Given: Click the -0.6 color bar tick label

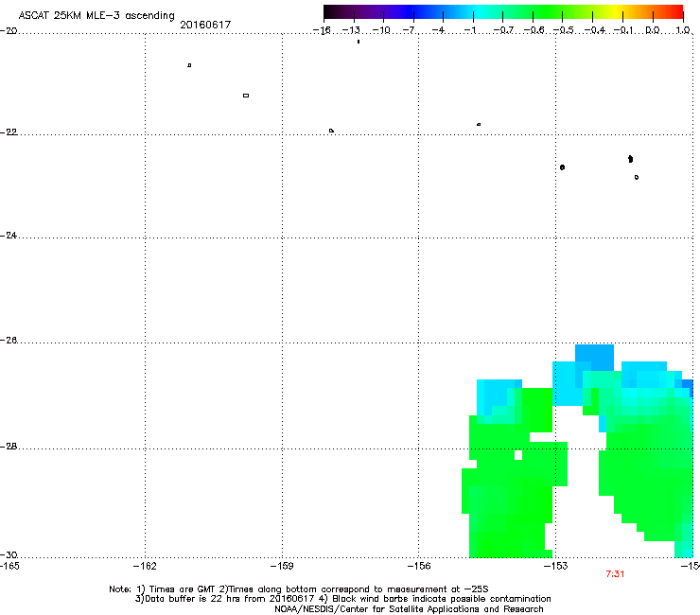Looking at the screenshot, I should pyautogui.click(x=534, y=30).
